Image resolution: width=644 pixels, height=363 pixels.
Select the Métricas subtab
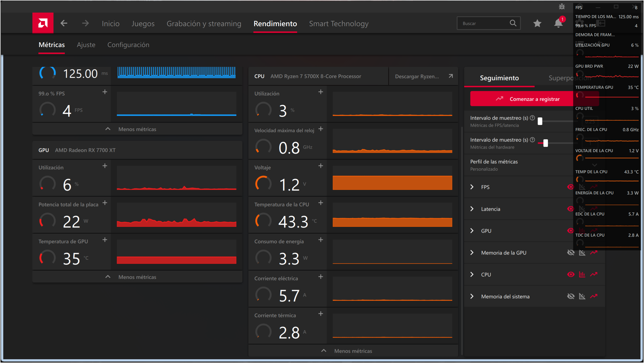[51, 45]
